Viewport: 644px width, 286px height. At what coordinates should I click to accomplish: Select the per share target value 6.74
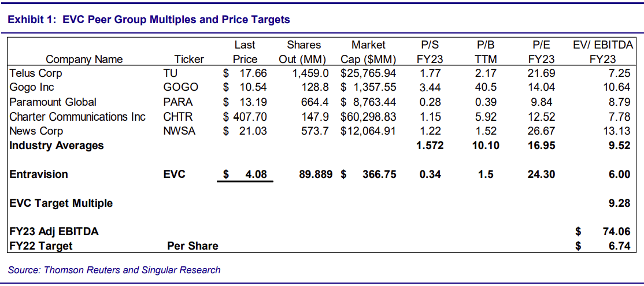[618, 246]
